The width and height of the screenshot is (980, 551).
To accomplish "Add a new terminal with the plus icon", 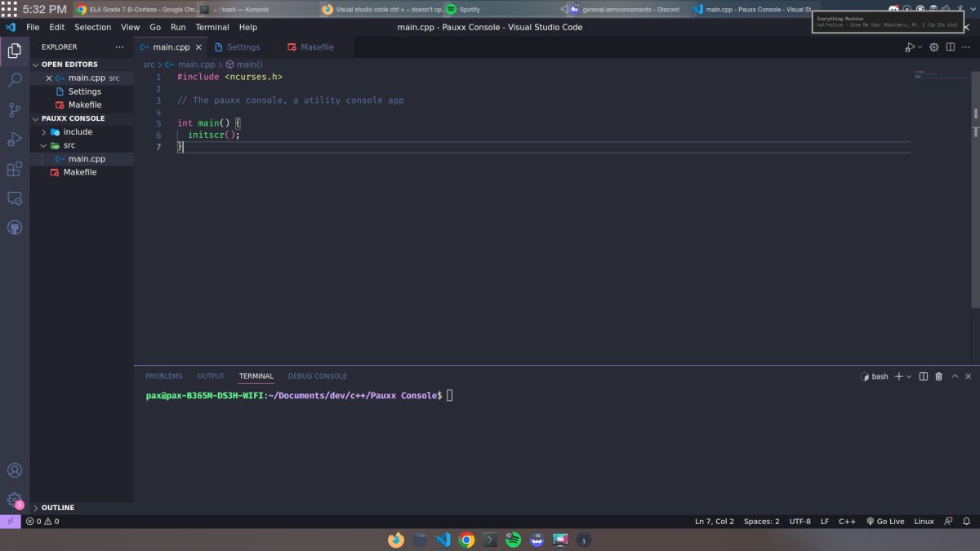I will (x=898, y=376).
